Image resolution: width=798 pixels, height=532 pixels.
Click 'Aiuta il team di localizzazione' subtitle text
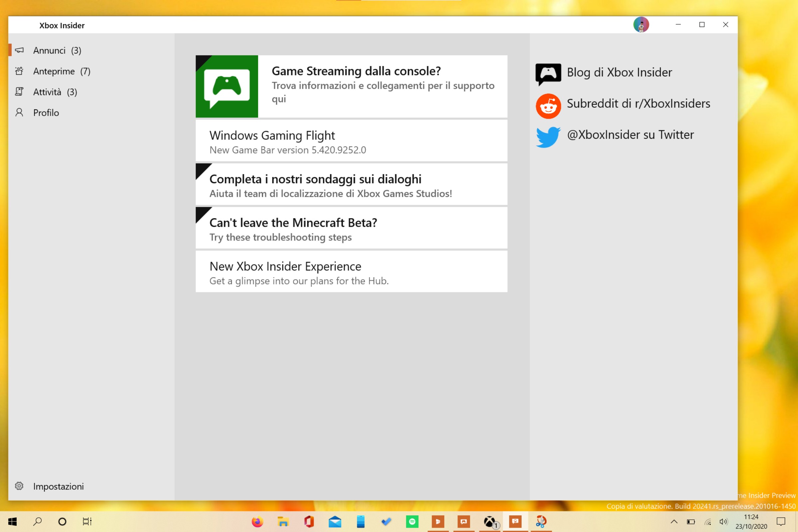(331, 194)
